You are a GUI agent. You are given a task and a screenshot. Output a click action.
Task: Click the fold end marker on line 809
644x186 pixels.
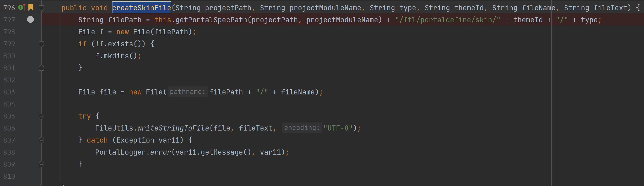42,164
